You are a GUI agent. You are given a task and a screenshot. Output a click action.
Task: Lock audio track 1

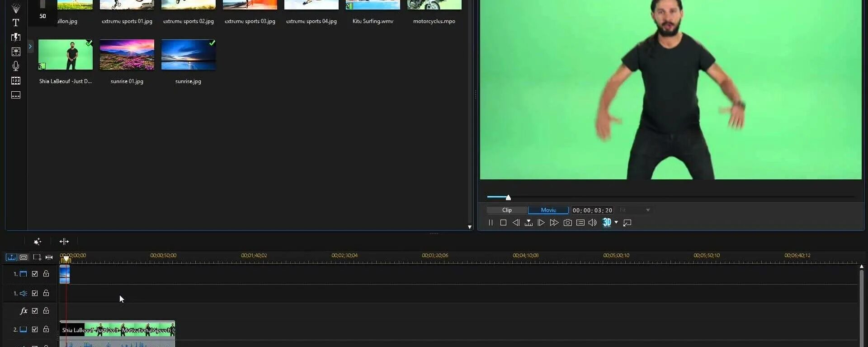[x=46, y=293]
